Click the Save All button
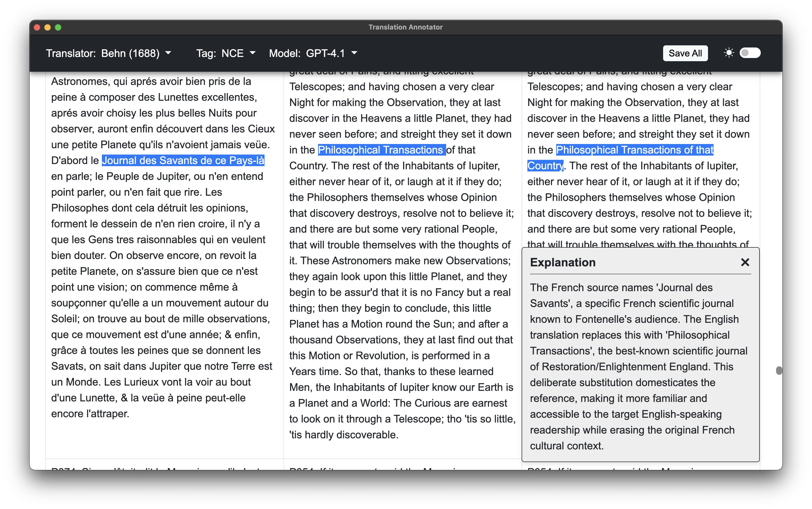The height and width of the screenshot is (509, 812). (x=685, y=53)
